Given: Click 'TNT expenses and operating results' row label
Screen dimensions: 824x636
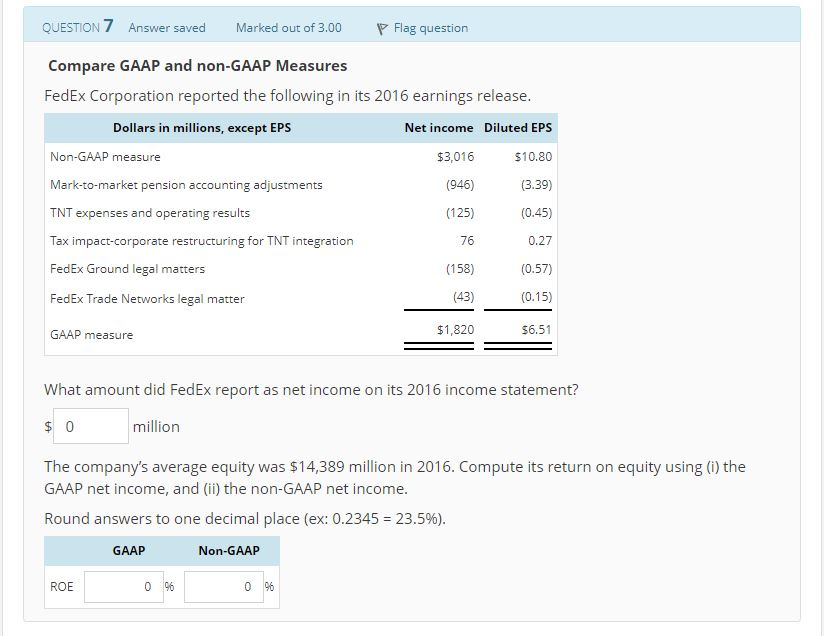Looking at the screenshot, I should click(150, 213).
